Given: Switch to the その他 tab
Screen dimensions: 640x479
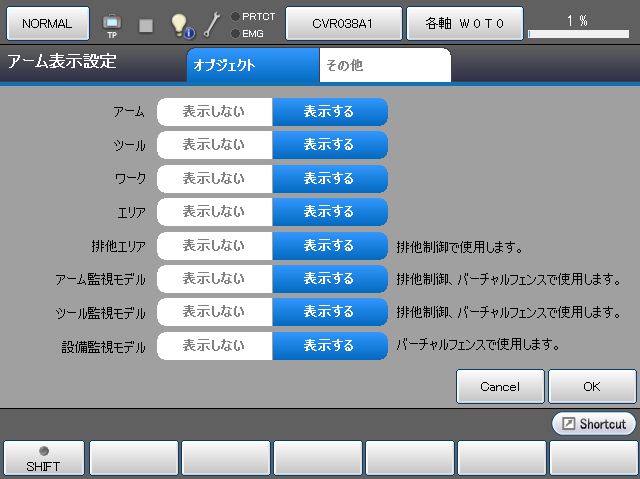Looking at the screenshot, I should point(384,66).
